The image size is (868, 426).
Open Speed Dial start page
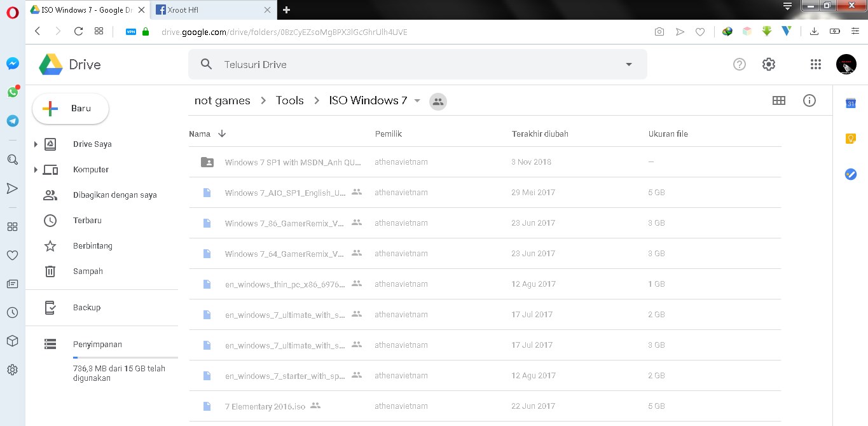pyautogui.click(x=99, y=31)
